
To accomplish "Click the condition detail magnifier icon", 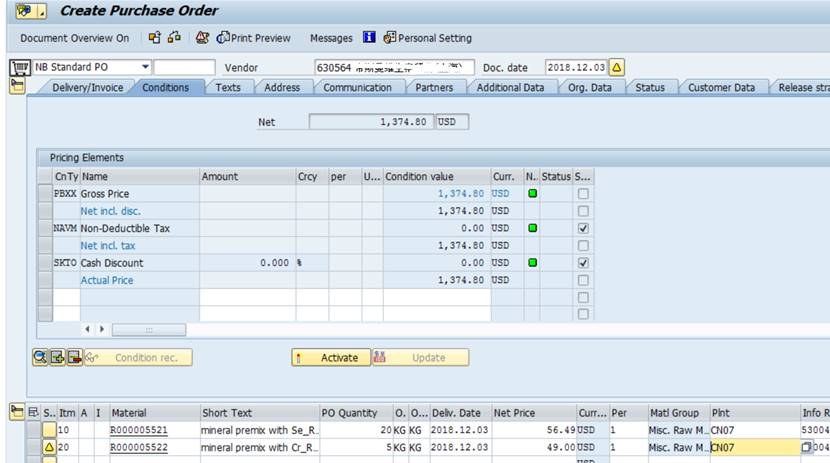I will 40,357.
